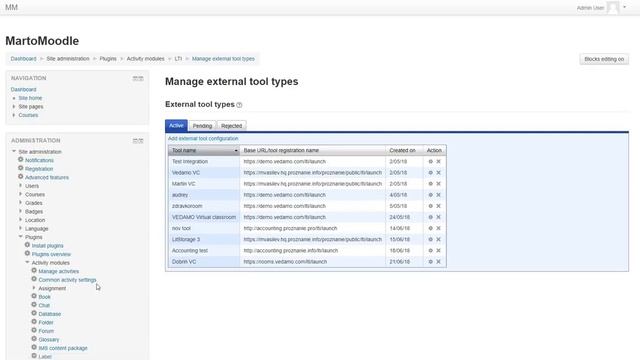Delete the Accounting test tool

[438, 251]
